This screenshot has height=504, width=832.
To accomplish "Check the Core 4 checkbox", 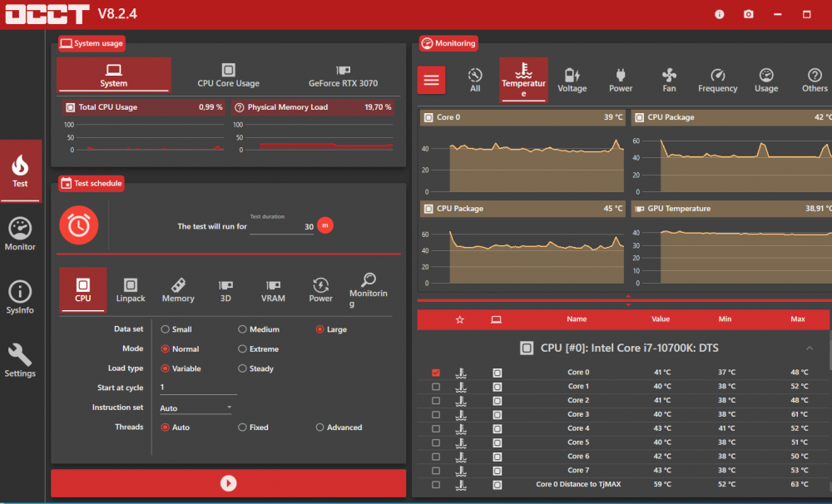I will (436, 428).
